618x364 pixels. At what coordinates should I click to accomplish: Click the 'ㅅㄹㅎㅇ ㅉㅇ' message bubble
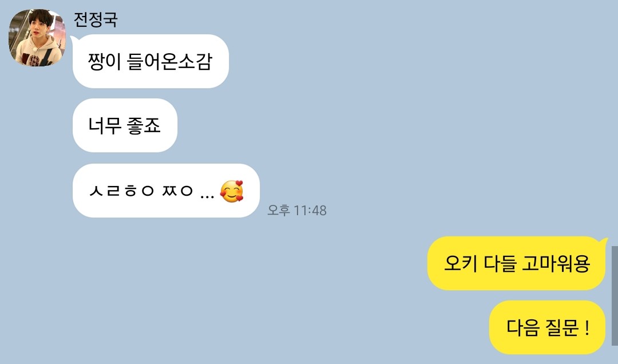166,191
